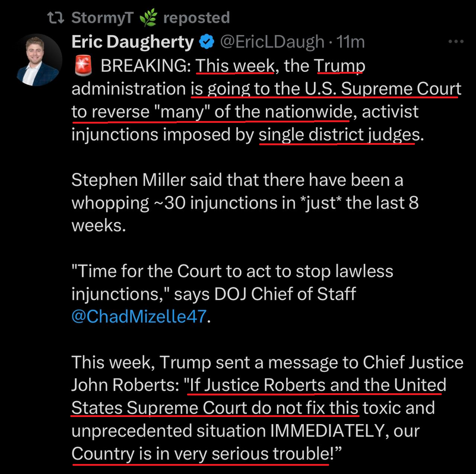This screenshot has width=476, height=474.
Task: Open the @ChadMizelle47 mention link
Action: click(139, 316)
